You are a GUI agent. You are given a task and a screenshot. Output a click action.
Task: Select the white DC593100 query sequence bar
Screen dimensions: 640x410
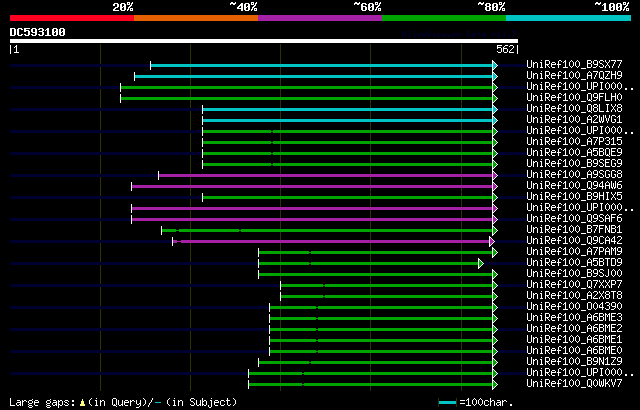264,41
